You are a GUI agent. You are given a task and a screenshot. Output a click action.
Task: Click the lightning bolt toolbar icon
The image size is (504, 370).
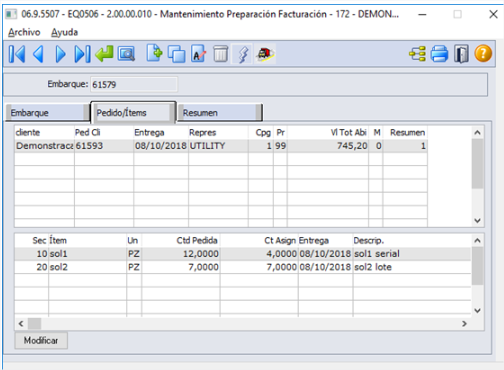[x=243, y=54]
